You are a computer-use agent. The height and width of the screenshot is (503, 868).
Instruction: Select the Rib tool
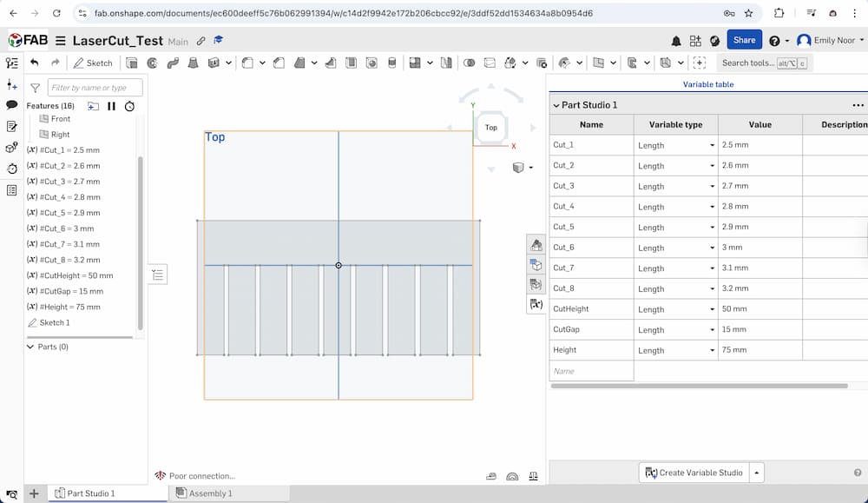coord(331,63)
